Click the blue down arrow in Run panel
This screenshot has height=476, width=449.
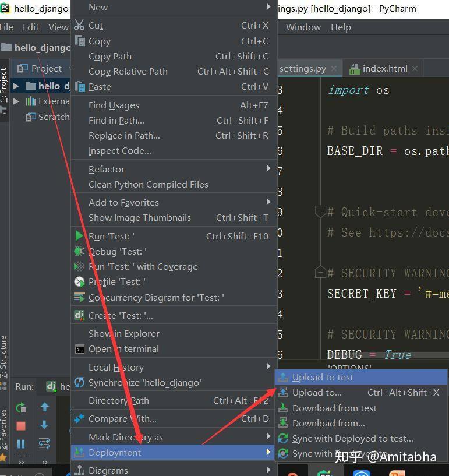point(44,425)
